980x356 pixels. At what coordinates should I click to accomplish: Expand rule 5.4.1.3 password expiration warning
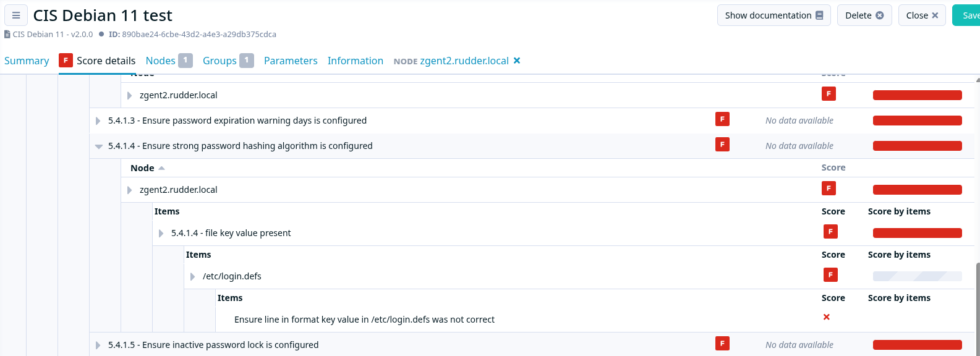tap(98, 121)
